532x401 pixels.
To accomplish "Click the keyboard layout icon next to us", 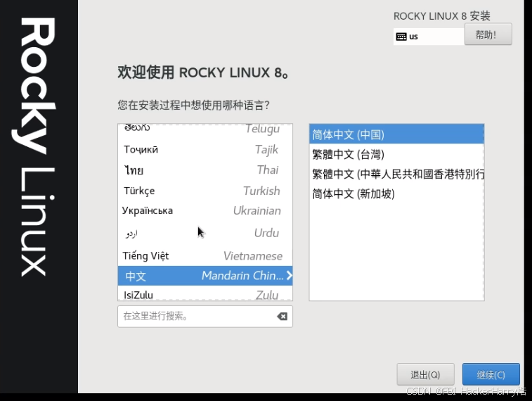I will [401, 37].
